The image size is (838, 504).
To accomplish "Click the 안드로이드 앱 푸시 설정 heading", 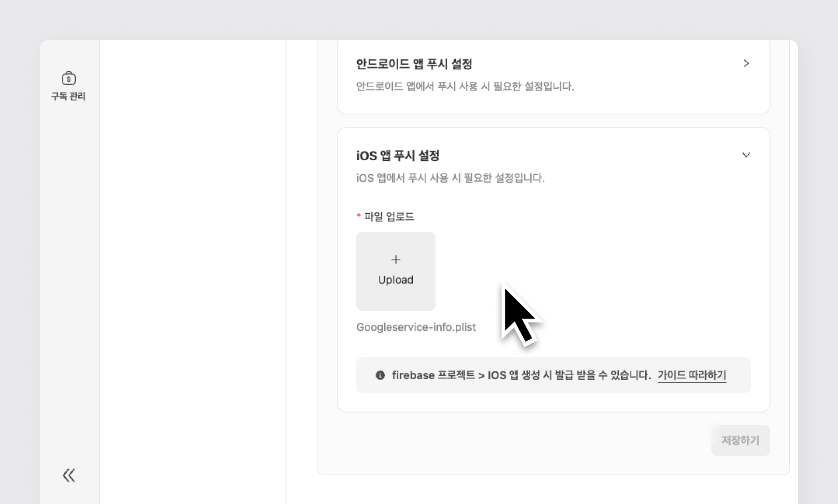I will pos(414,64).
